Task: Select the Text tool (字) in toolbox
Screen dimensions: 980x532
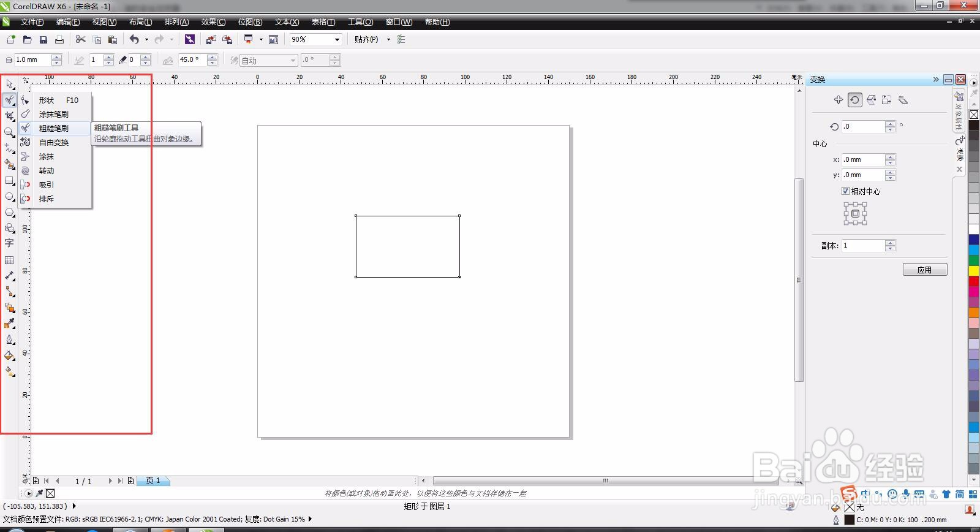Action: coord(9,243)
